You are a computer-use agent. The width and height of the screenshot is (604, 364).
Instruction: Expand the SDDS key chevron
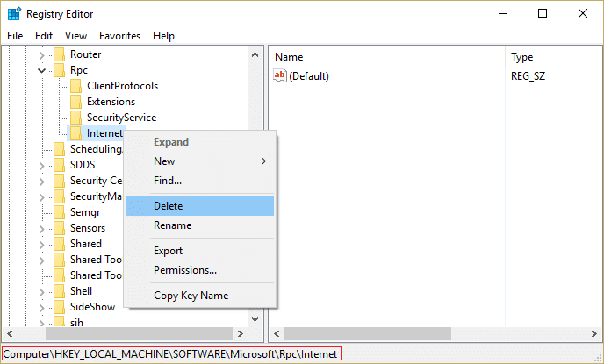[41, 166]
